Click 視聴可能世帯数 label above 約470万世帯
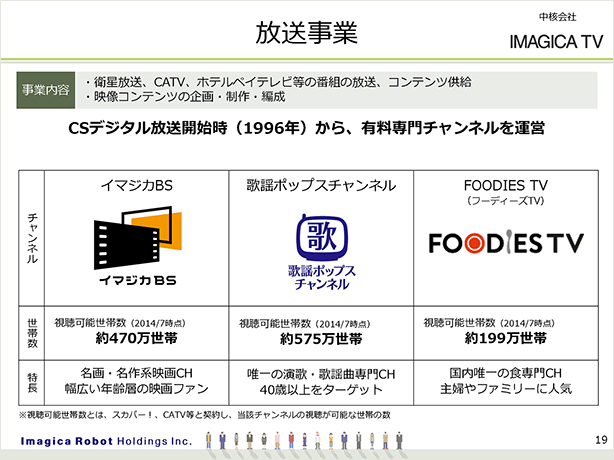The height and width of the screenshot is (460, 614). point(120,323)
